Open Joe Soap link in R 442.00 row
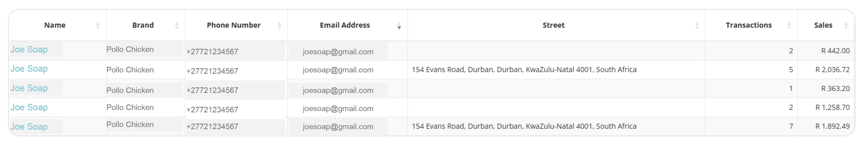The height and width of the screenshot is (155, 868). pyautogui.click(x=29, y=50)
